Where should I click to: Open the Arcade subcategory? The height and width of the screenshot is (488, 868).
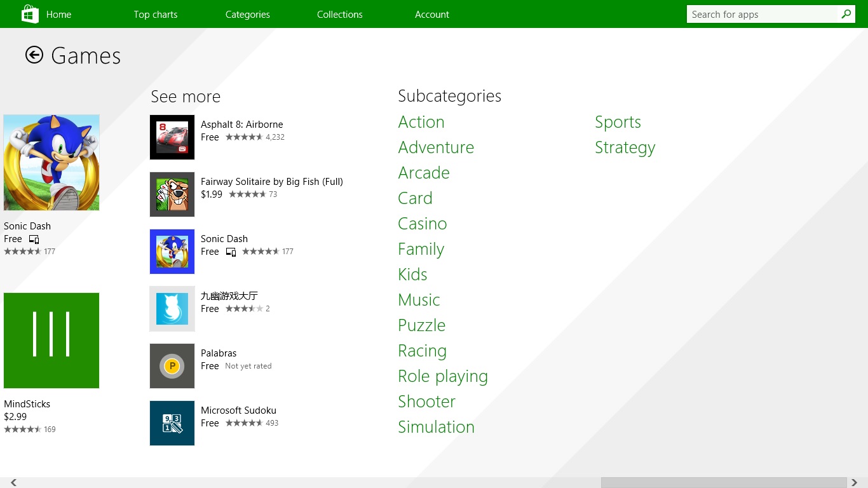[424, 173]
